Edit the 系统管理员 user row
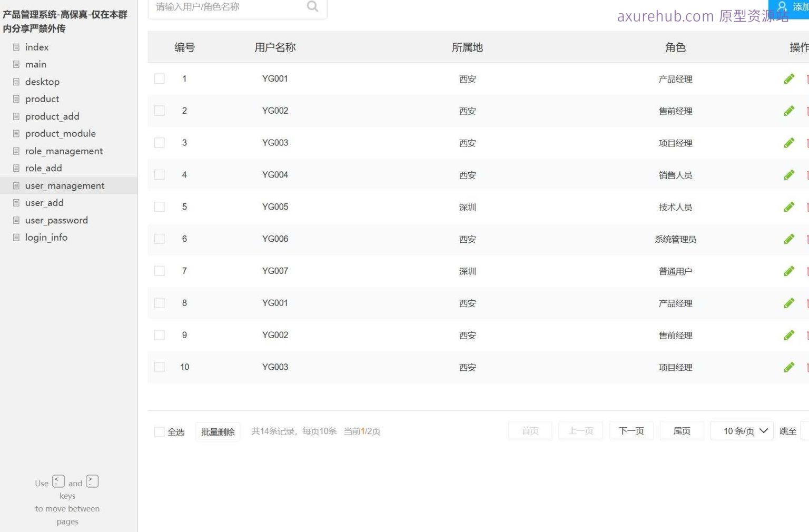The width and height of the screenshot is (809, 532). (x=788, y=239)
